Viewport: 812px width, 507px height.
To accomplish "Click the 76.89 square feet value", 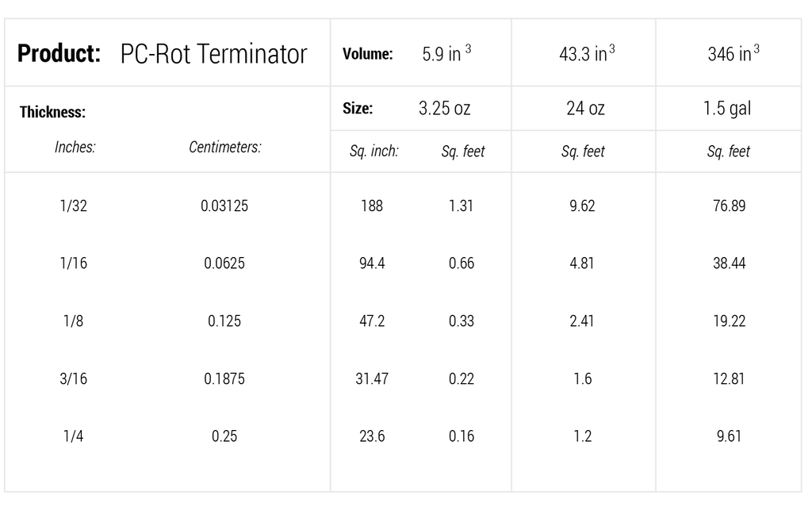I will 729,206.
